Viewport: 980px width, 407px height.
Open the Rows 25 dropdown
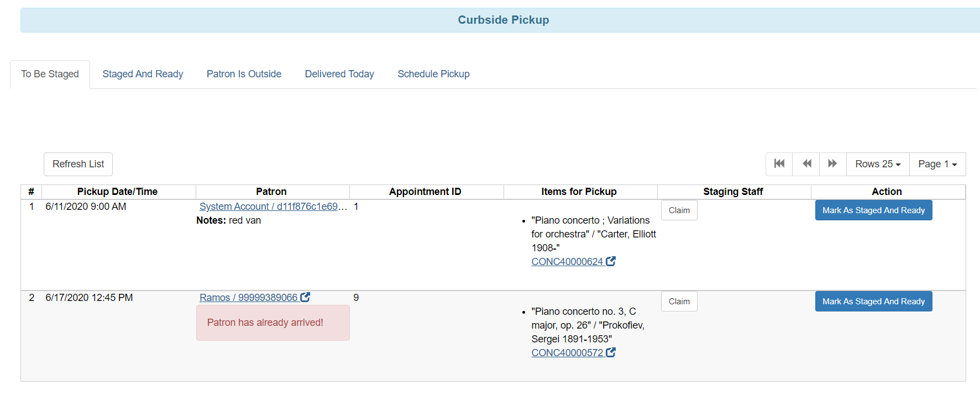click(x=877, y=164)
